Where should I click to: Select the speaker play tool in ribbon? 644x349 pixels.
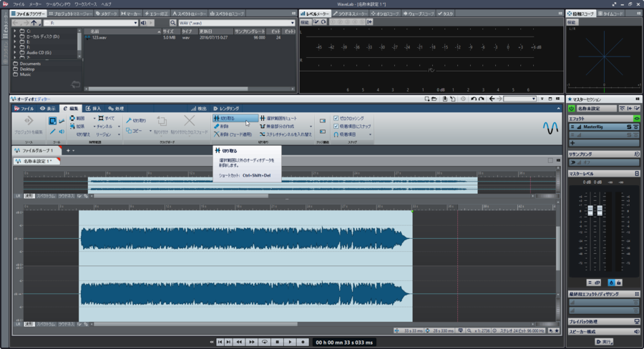click(62, 132)
